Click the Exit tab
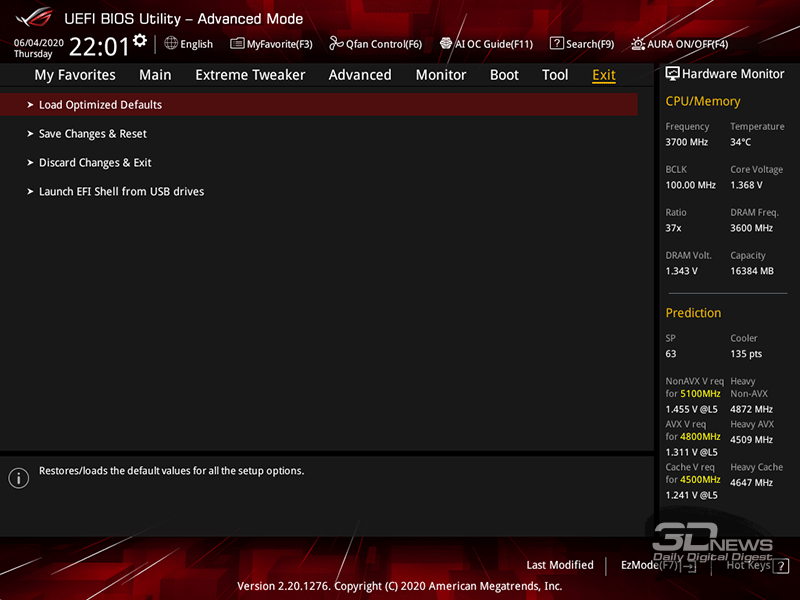 pos(604,75)
